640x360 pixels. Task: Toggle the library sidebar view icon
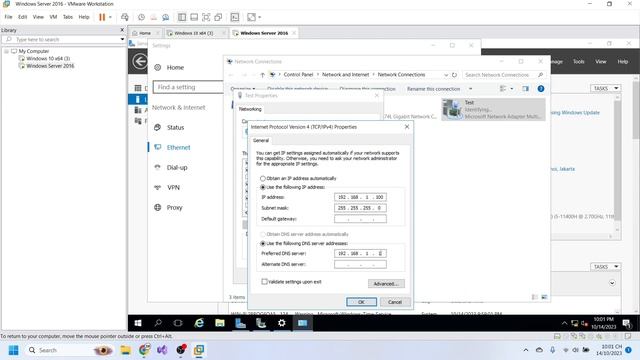click(x=182, y=17)
